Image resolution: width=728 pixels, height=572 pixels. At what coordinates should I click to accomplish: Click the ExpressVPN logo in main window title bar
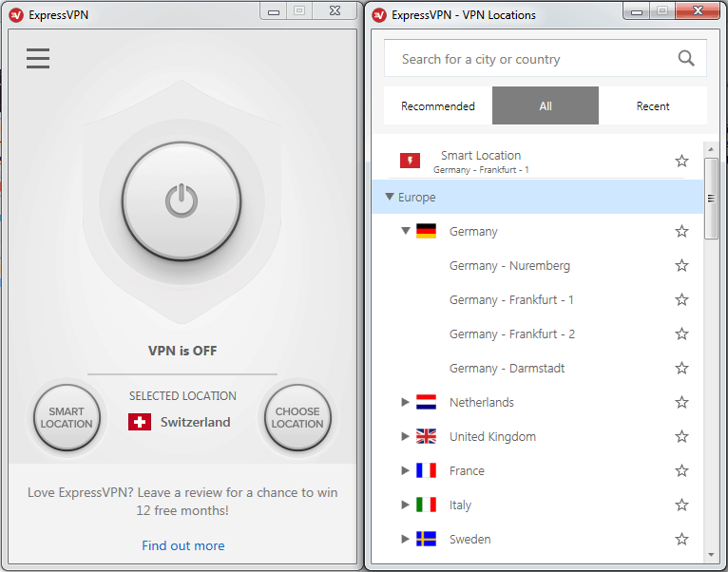[16, 15]
